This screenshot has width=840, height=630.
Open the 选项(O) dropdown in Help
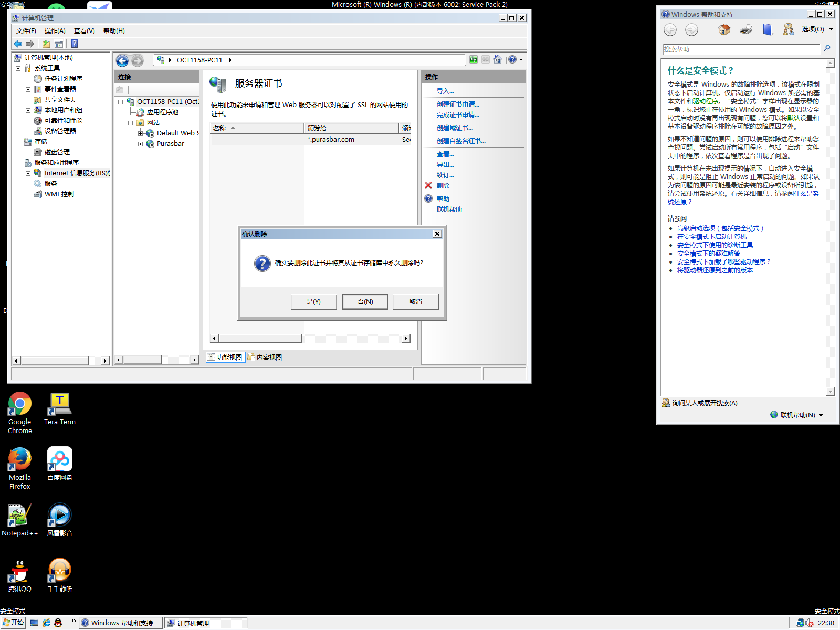(817, 29)
